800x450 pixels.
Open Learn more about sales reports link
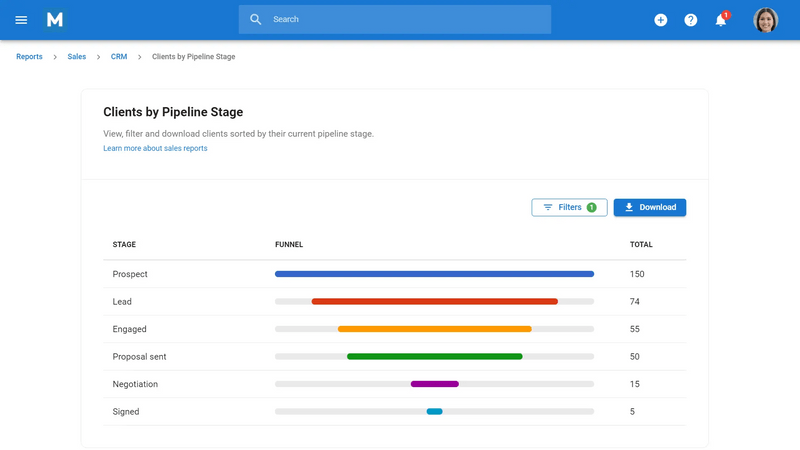[x=155, y=148]
